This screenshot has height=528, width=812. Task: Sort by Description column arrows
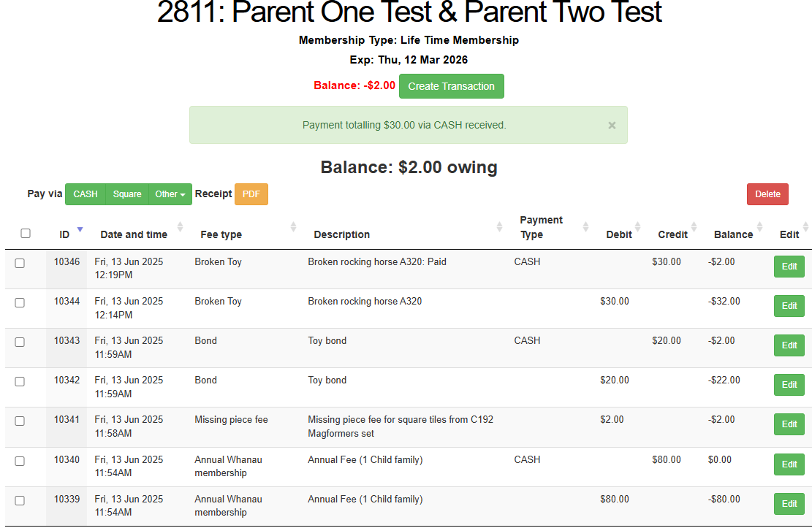click(x=499, y=226)
